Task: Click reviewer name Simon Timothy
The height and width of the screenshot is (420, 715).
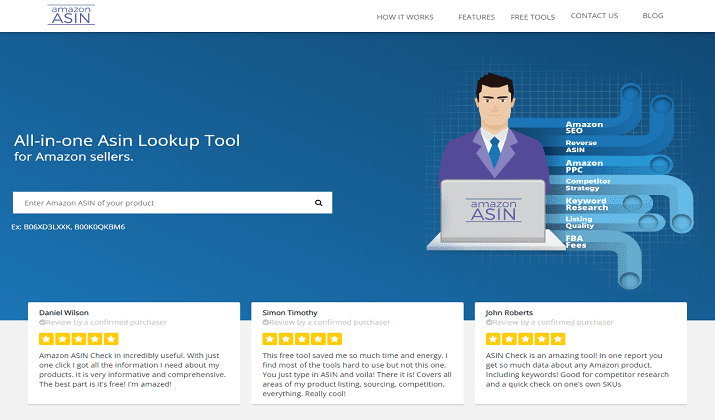Action: click(x=290, y=312)
